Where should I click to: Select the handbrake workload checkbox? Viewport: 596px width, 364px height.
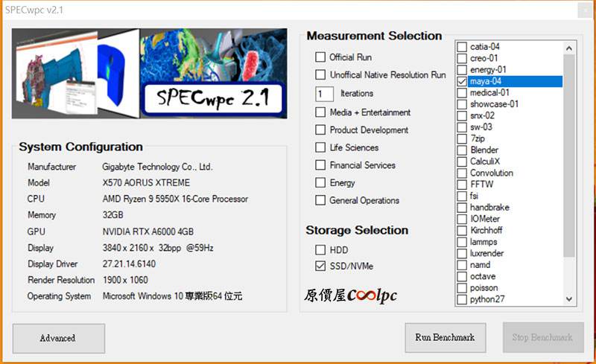463,208
